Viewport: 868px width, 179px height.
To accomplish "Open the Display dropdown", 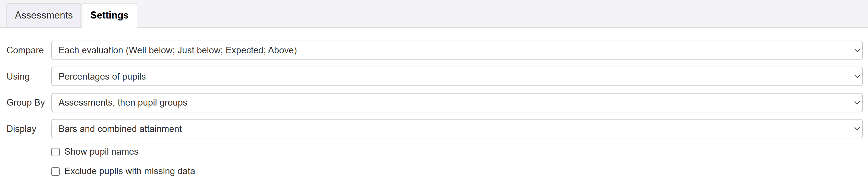I will [456, 129].
